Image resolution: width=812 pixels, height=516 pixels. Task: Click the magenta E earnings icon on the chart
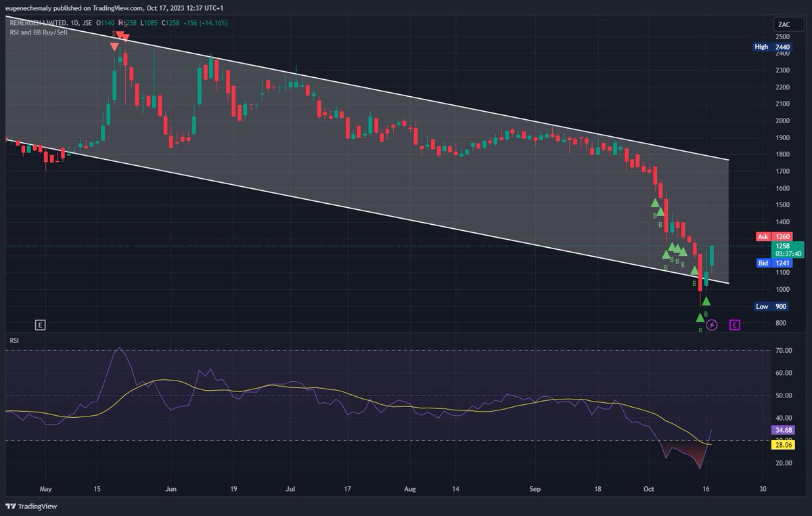click(x=734, y=325)
